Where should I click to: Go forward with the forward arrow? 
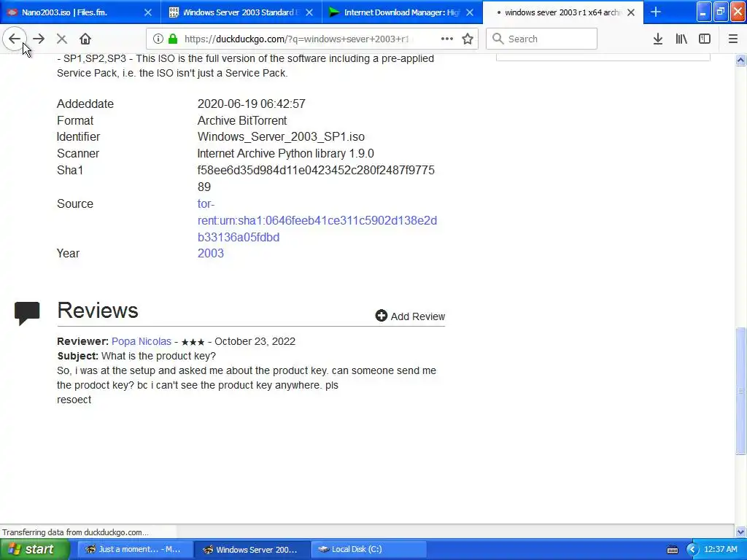(x=39, y=39)
